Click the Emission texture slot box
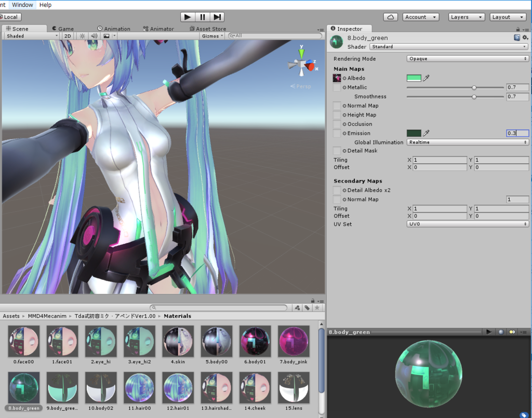The width and height of the screenshot is (532, 418). 337,133
